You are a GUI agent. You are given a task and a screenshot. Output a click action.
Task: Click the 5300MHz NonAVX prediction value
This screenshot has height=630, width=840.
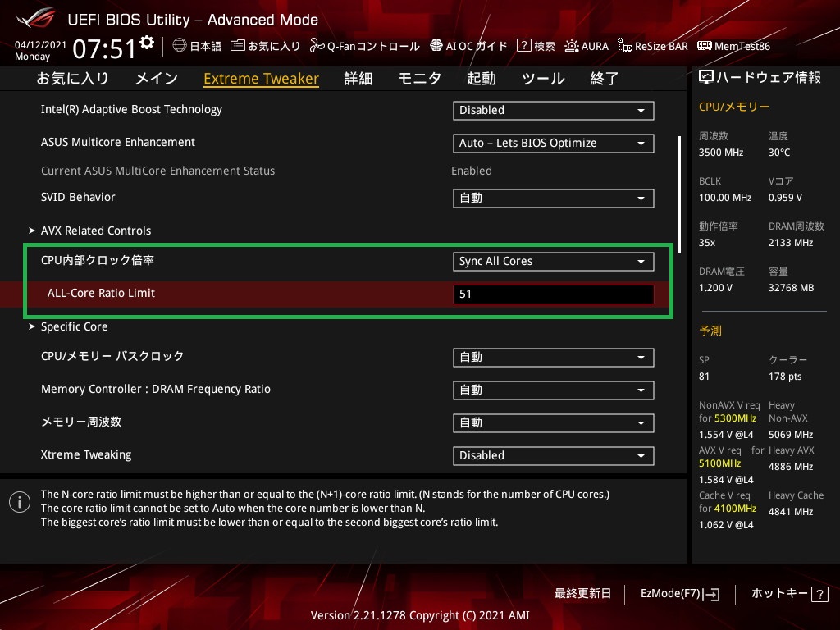(x=736, y=418)
